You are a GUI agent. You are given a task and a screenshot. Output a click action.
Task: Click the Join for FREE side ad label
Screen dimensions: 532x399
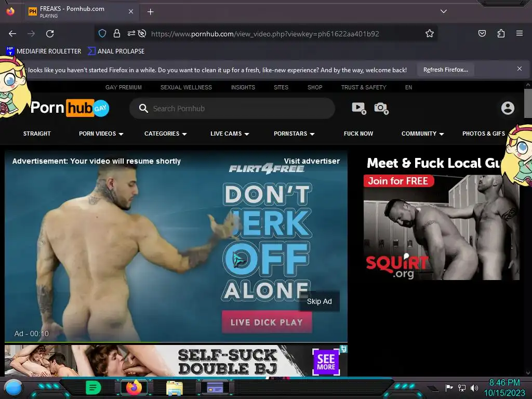click(398, 181)
